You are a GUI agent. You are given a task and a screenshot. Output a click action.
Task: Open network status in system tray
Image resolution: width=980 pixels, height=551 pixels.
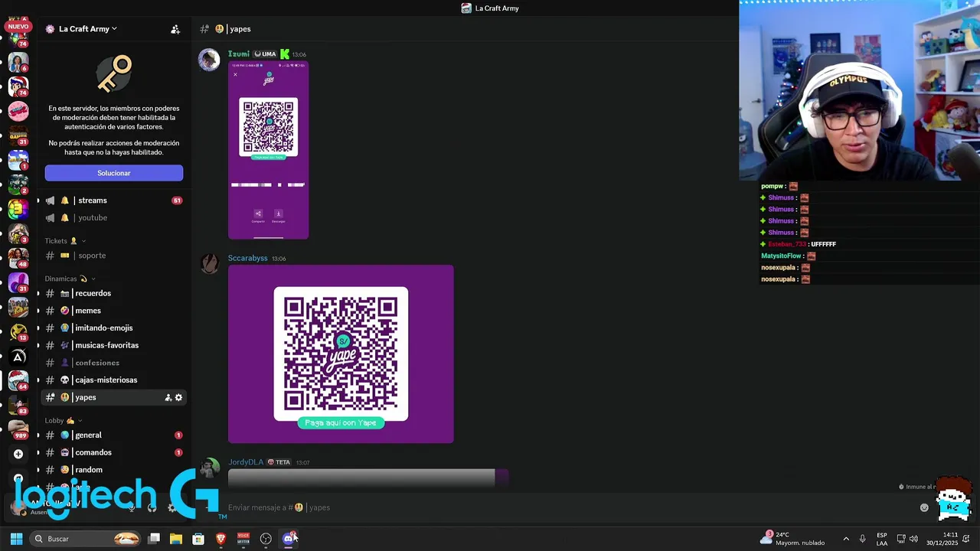tap(901, 539)
